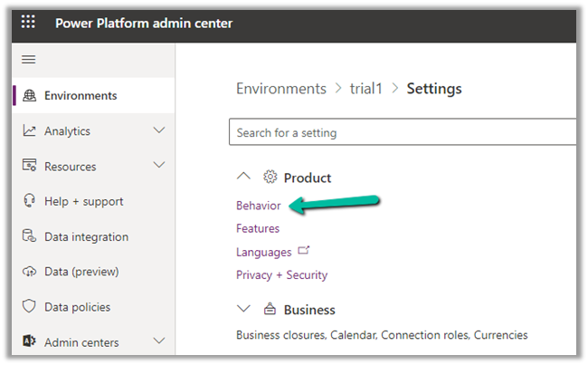Expand the Business settings section
This screenshot has width=588, height=365.
pyautogui.click(x=242, y=310)
